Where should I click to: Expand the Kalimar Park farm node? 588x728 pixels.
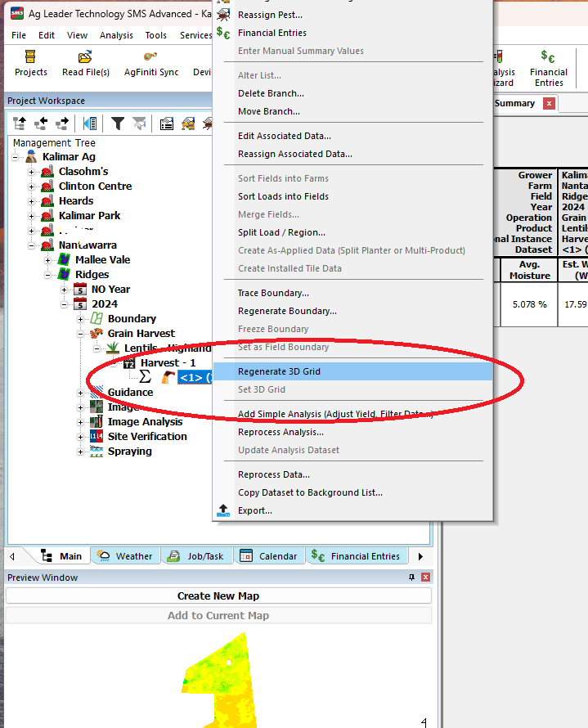tap(32, 216)
